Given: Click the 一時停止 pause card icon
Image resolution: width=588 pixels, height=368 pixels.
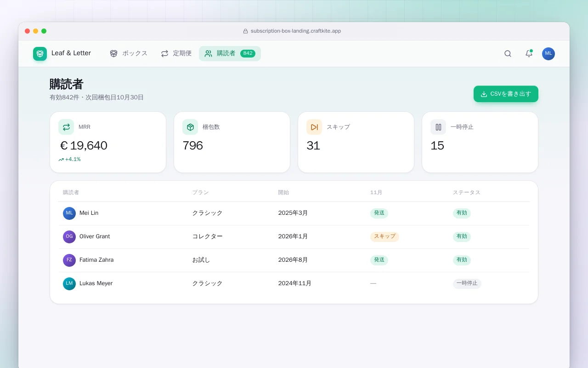Looking at the screenshot, I should point(438,127).
